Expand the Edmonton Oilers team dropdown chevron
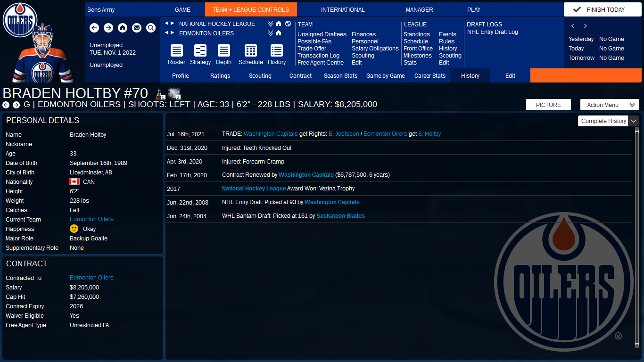This screenshot has width=644, height=362. tap(271, 33)
